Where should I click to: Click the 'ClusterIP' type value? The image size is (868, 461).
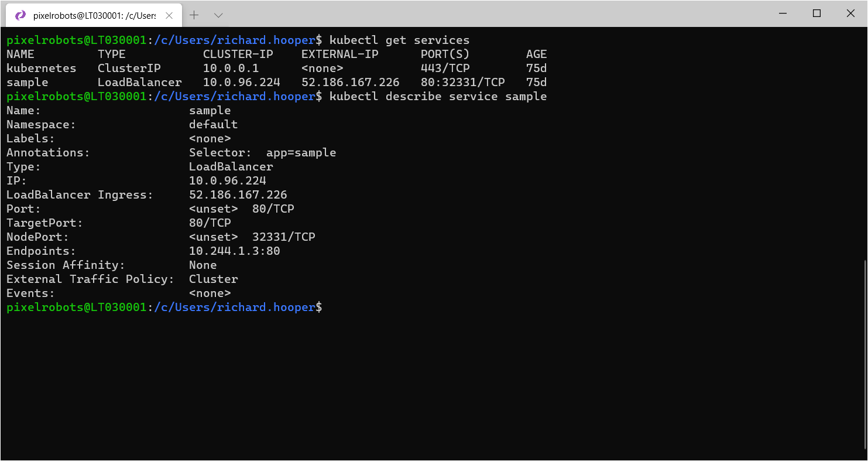click(x=129, y=69)
